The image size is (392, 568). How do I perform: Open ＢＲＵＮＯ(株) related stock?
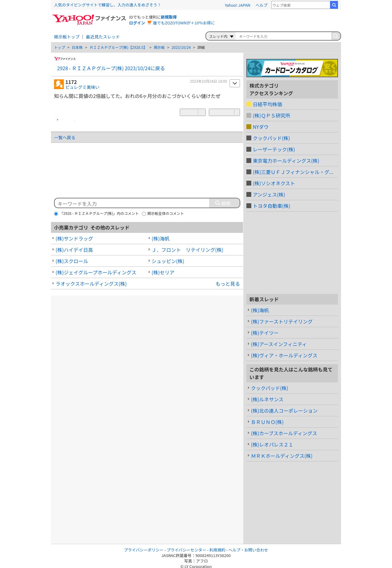[267, 422]
